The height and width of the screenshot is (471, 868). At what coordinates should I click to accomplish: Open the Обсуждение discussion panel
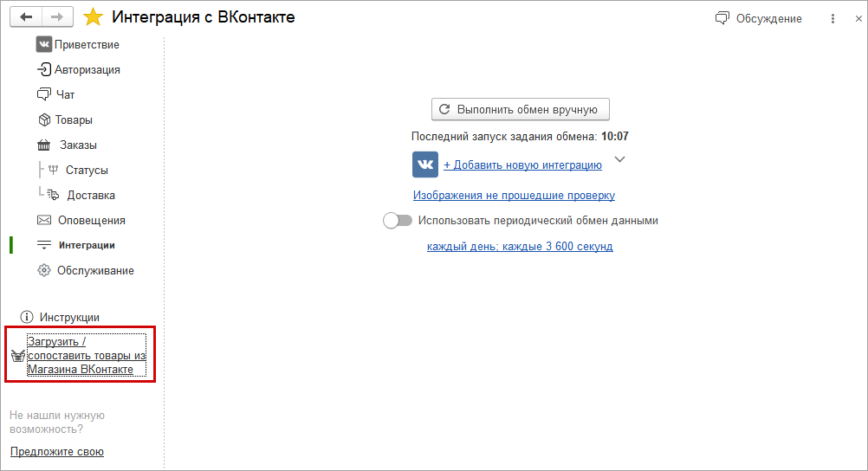pyautogui.click(x=759, y=18)
